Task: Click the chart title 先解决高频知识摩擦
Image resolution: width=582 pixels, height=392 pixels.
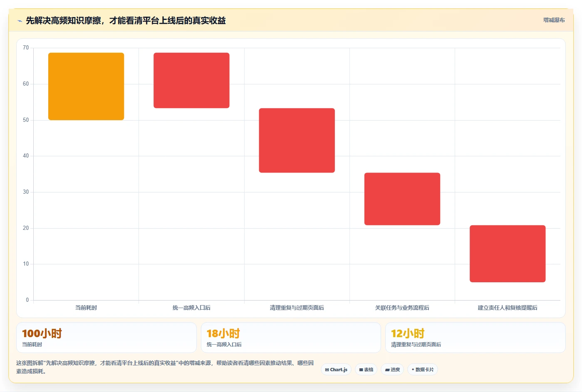Action: (126, 20)
